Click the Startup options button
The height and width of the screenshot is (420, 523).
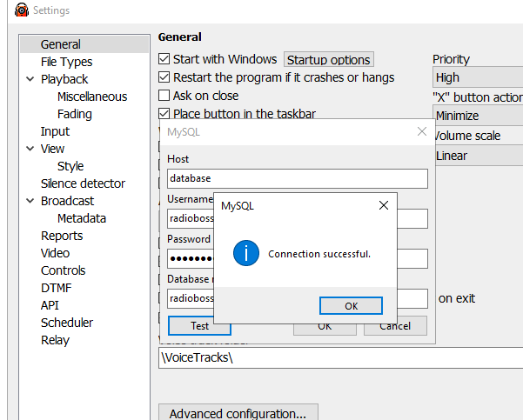point(329,59)
